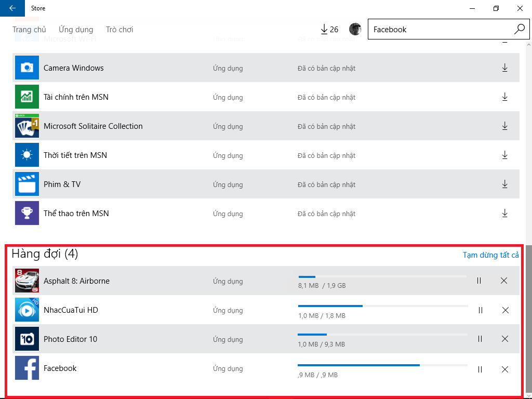Click the search magnifier icon
This screenshot has width=532, height=399.
[x=519, y=29]
